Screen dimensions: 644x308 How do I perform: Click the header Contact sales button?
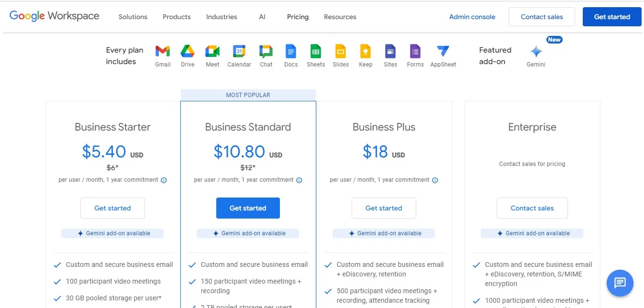542,17
